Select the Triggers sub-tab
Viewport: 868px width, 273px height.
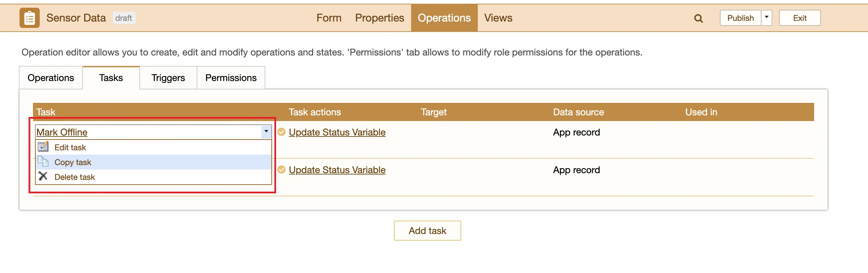click(168, 78)
